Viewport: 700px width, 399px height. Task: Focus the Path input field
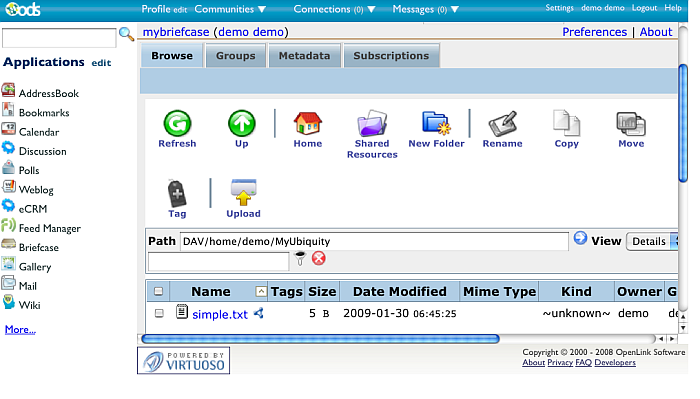click(x=374, y=241)
